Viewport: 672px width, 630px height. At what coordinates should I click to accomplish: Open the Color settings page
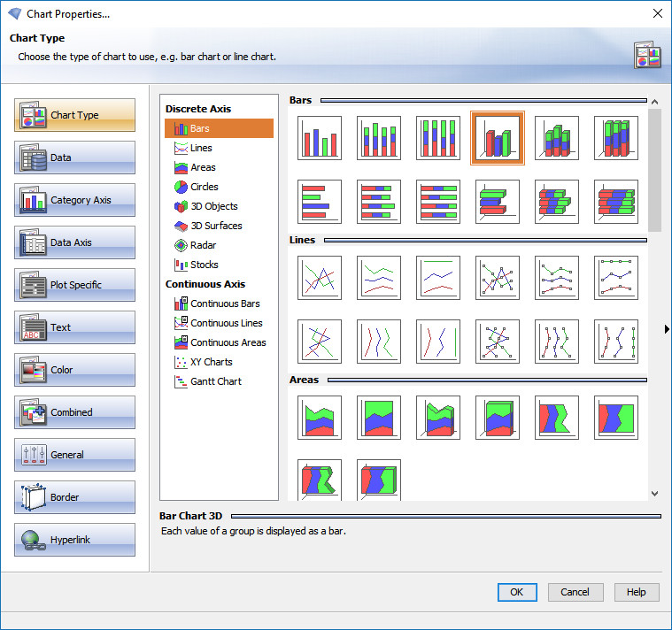click(x=75, y=370)
